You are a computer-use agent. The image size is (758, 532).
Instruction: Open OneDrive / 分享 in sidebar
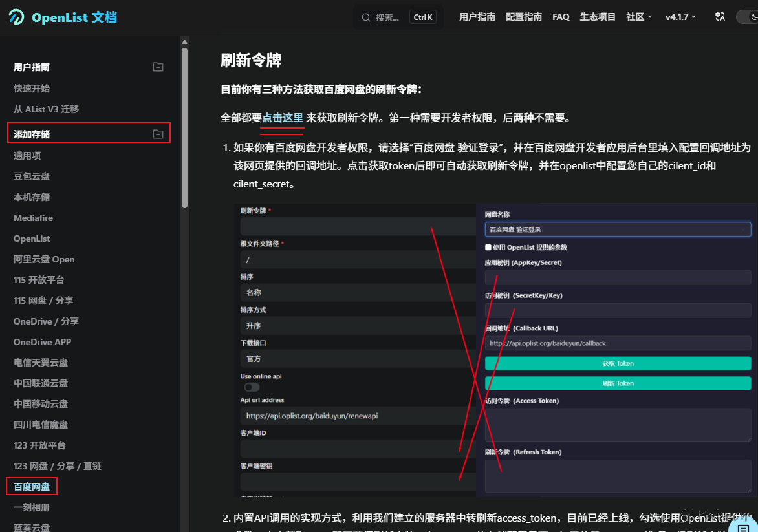pos(47,321)
